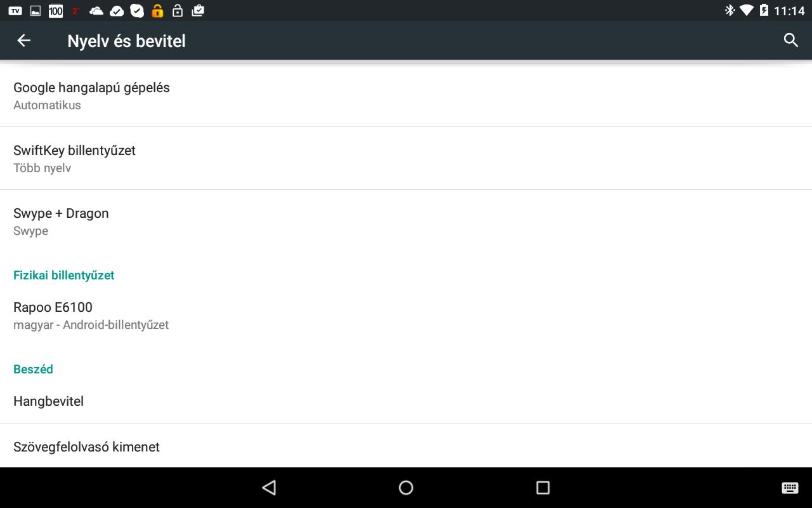
Task: Tap the Android back navigation button
Action: pos(269,488)
